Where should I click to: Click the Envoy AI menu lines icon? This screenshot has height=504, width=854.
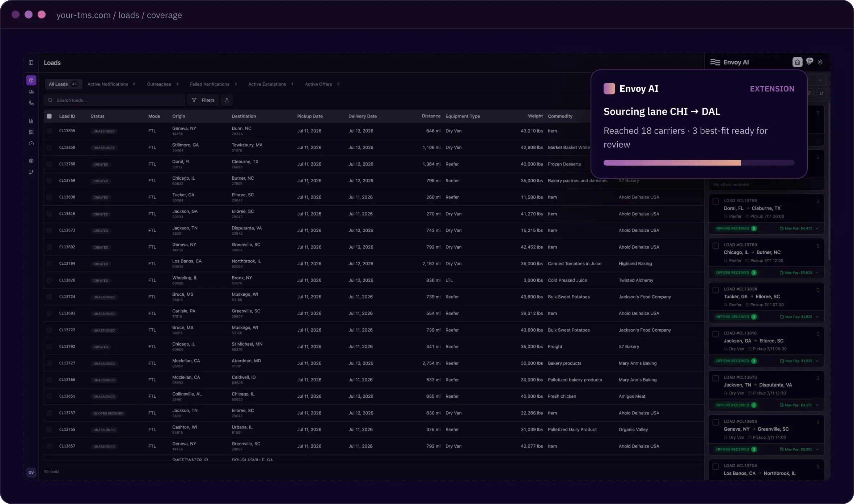[715, 62]
